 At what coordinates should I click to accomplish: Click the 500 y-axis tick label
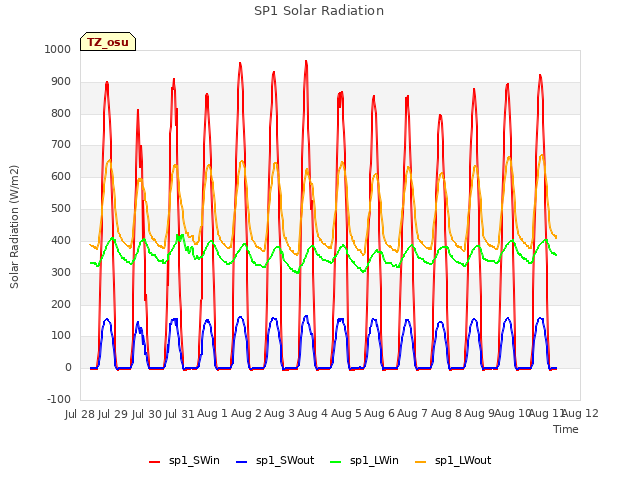click(x=61, y=209)
